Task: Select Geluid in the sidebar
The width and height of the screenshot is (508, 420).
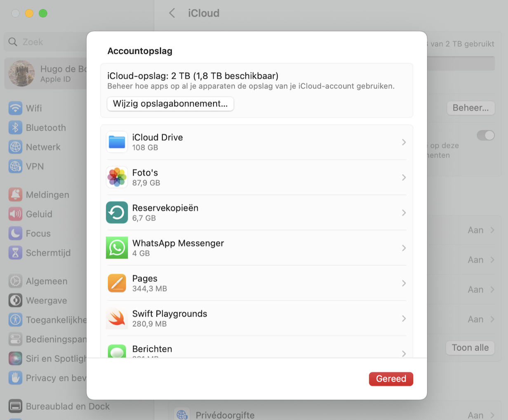Action: [15, 214]
